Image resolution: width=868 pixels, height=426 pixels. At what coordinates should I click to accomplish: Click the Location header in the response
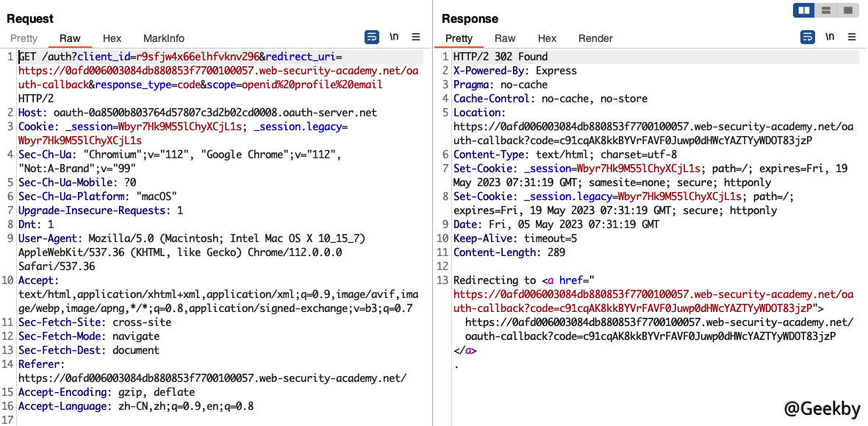coord(476,113)
